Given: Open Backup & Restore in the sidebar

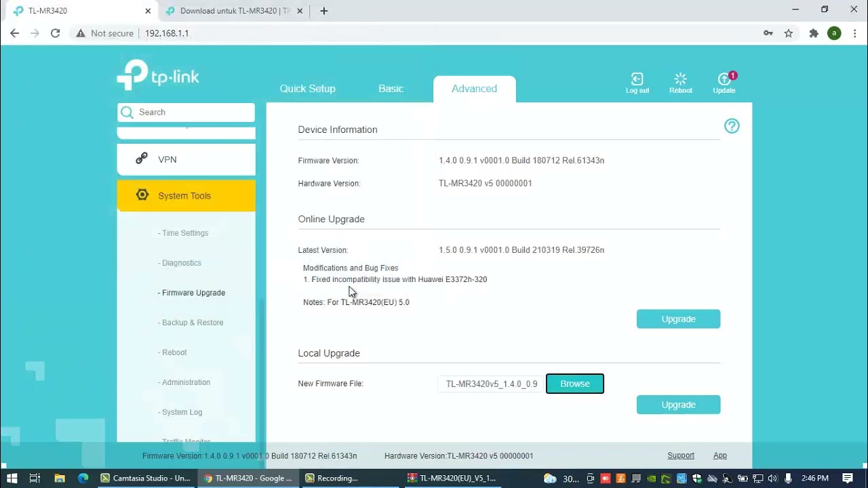Looking at the screenshot, I should tap(191, 323).
